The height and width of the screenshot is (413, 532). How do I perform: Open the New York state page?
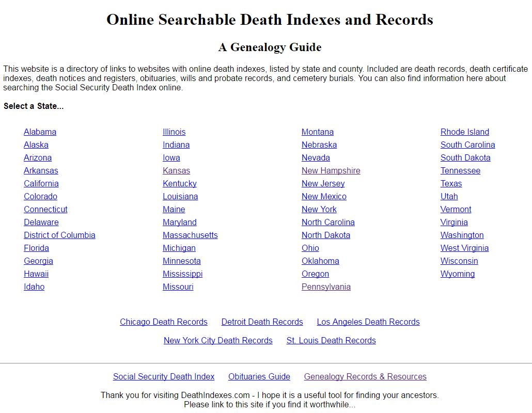pos(319,209)
